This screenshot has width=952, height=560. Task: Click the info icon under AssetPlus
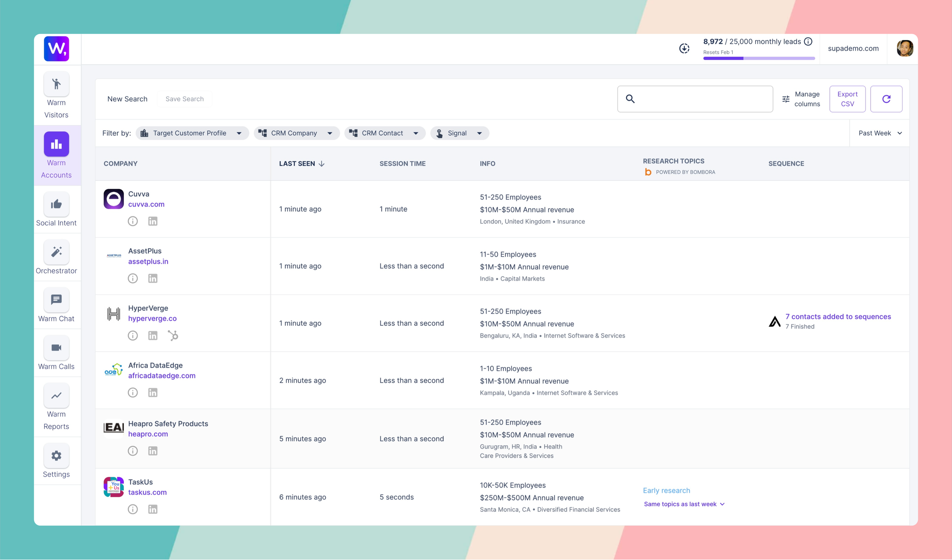(x=132, y=278)
